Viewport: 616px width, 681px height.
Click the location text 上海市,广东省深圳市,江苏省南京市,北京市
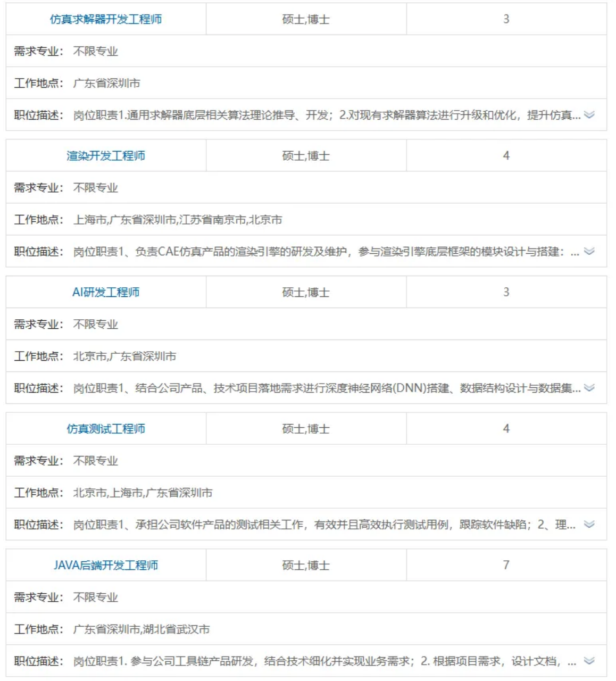click(178, 220)
